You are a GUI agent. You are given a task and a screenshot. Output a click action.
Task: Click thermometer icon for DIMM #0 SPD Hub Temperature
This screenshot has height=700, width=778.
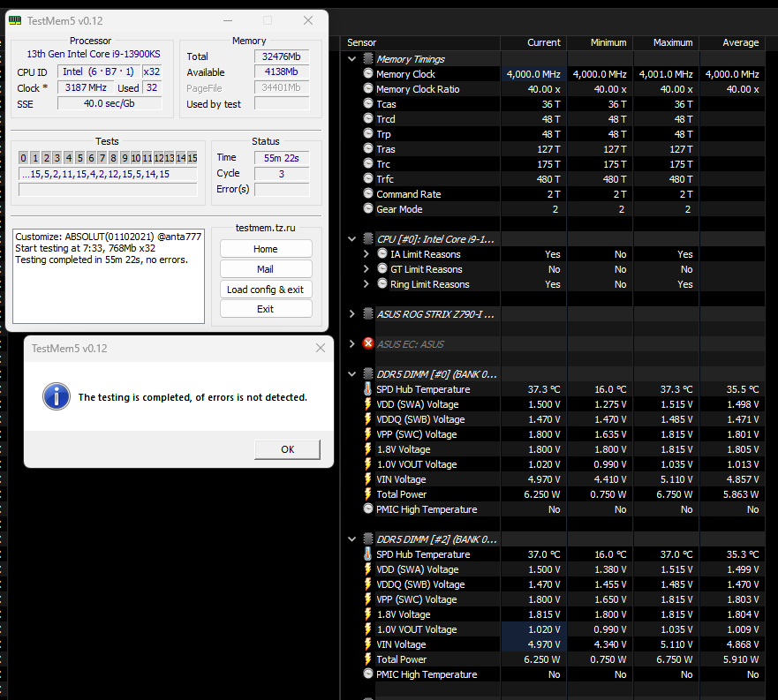(367, 388)
